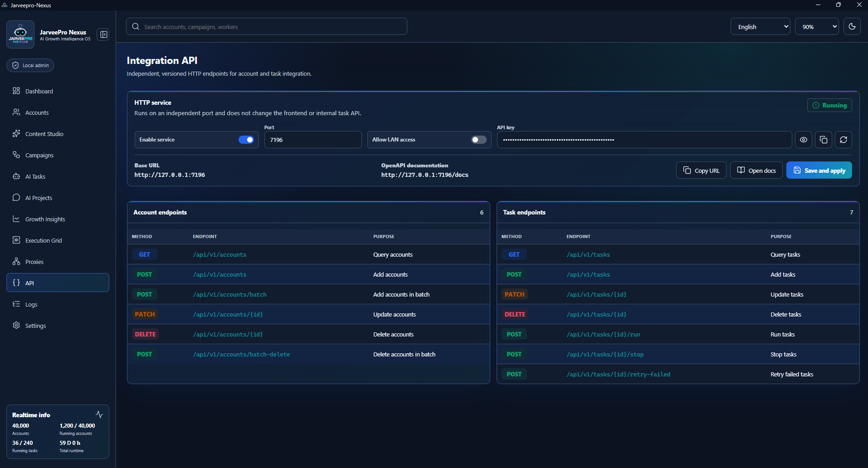Navigate to Campaigns

pyautogui.click(x=58, y=155)
